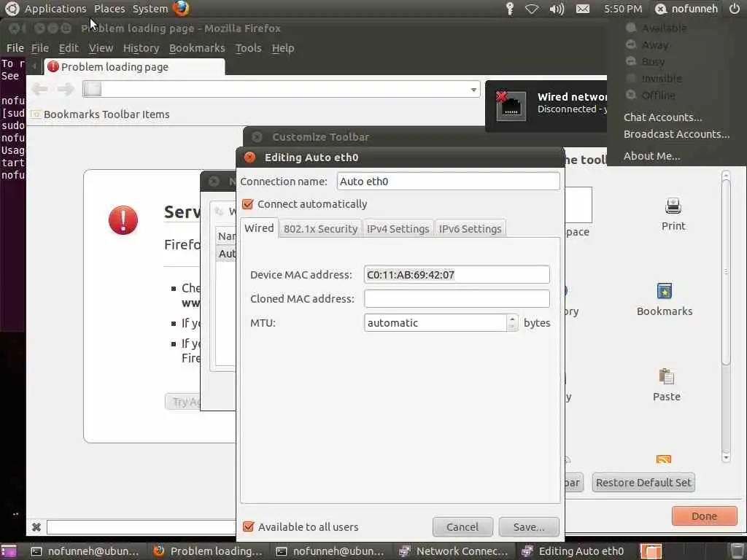The width and height of the screenshot is (747, 560).
Task: Open the network indicator in top panel
Action: point(532,9)
